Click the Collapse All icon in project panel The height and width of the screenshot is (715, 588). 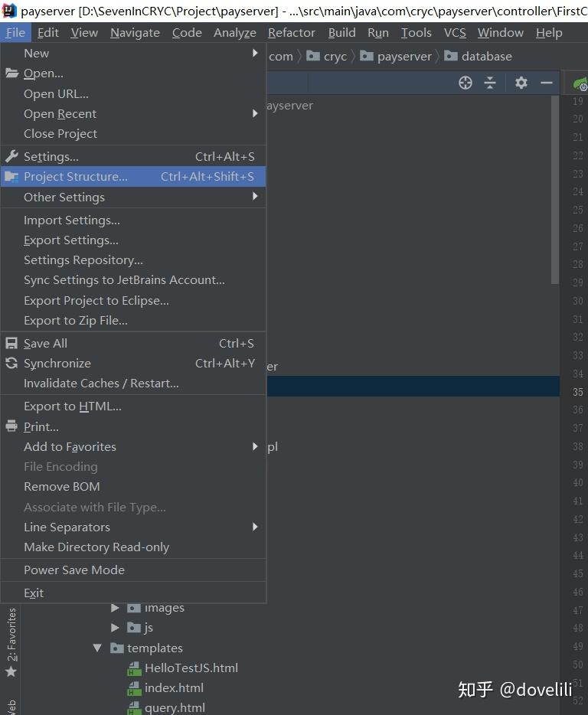490,83
